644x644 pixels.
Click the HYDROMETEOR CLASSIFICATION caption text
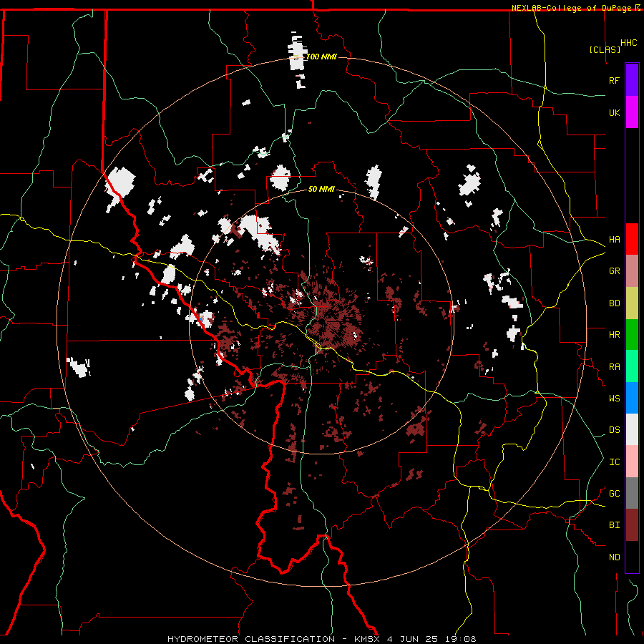click(251, 639)
